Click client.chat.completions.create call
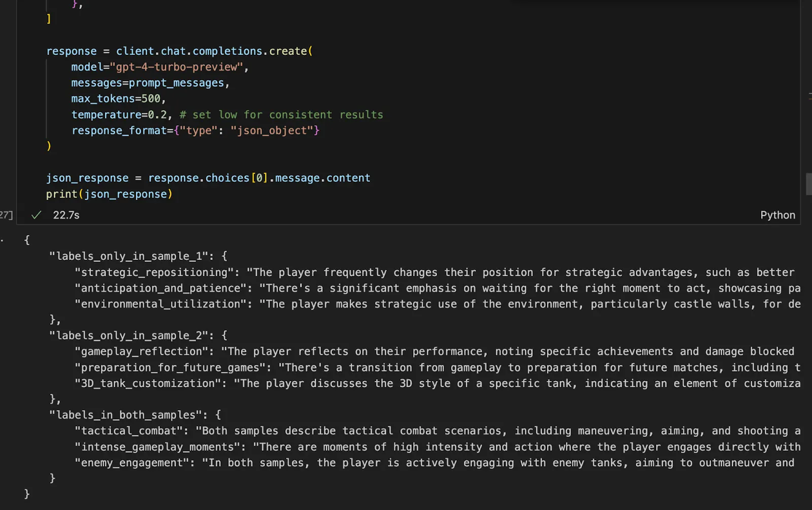 (x=214, y=51)
